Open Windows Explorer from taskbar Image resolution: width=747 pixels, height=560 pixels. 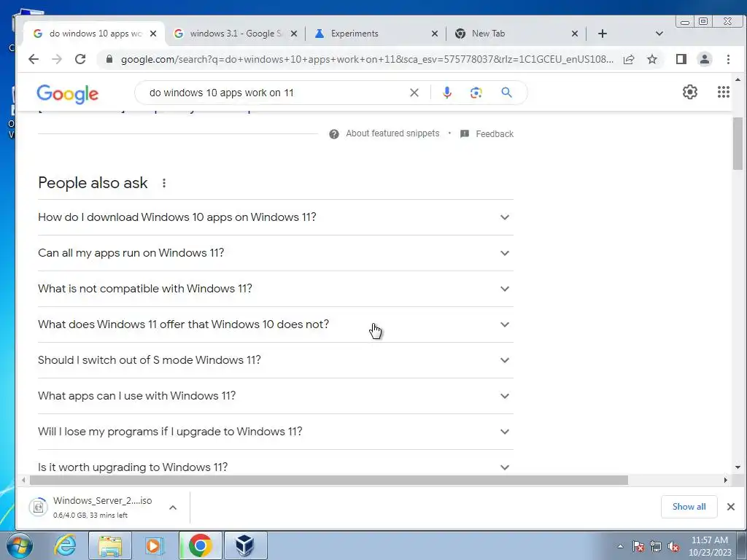click(110, 545)
